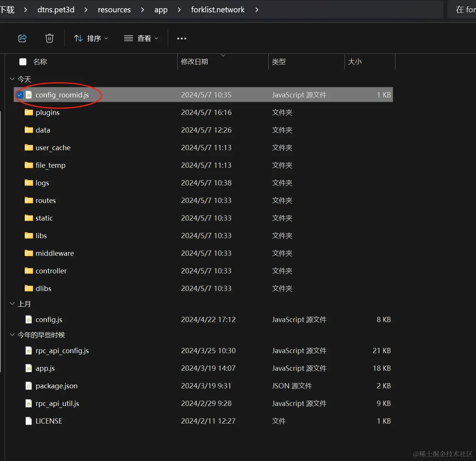Click the routes folder icon
This screenshot has width=476, height=461.
coord(29,200)
